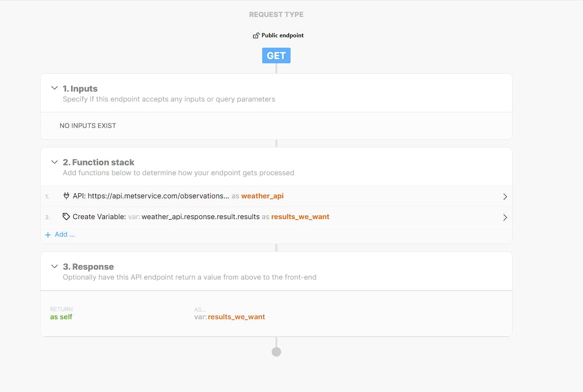Click the weather_api variable name
The width and height of the screenshot is (583, 392).
point(262,196)
